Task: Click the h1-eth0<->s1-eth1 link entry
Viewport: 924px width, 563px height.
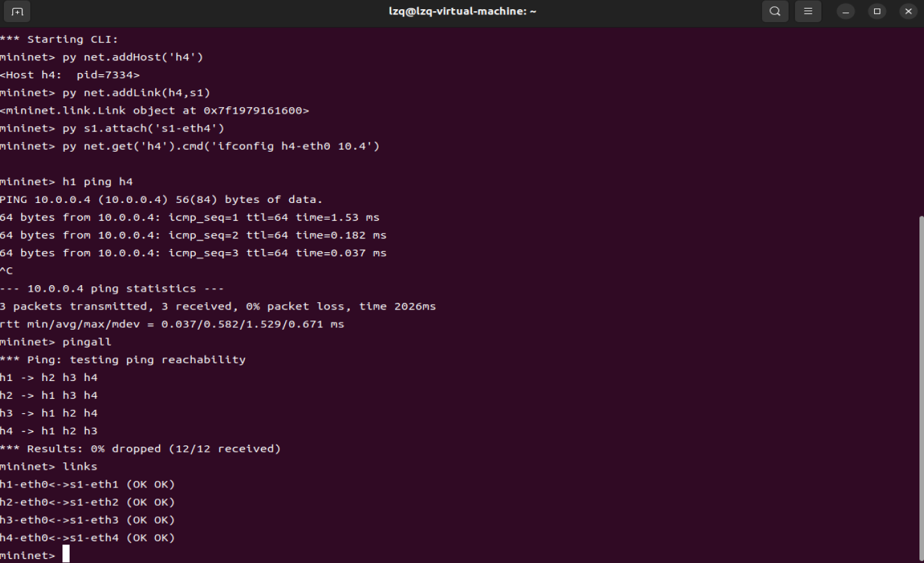Action: 87,484
